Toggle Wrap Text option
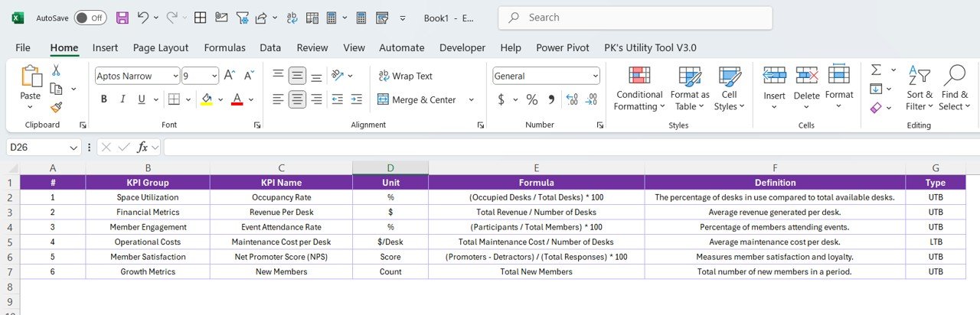 [x=405, y=76]
